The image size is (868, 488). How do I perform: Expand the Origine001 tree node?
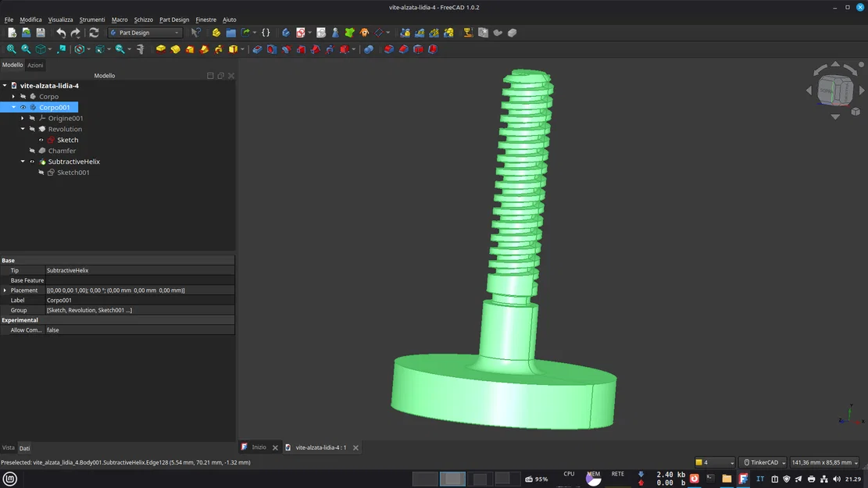[x=23, y=118]
